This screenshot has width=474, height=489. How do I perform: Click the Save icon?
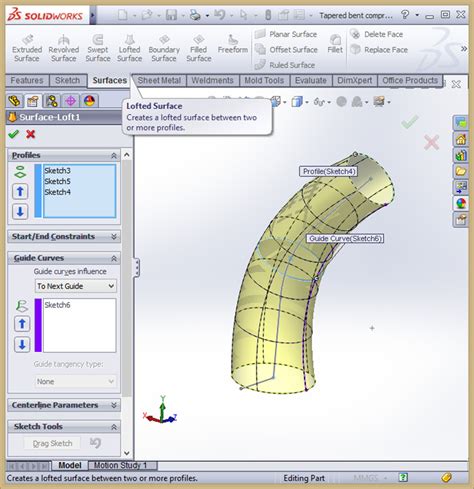pyautogui.click(x=171, y=15)
